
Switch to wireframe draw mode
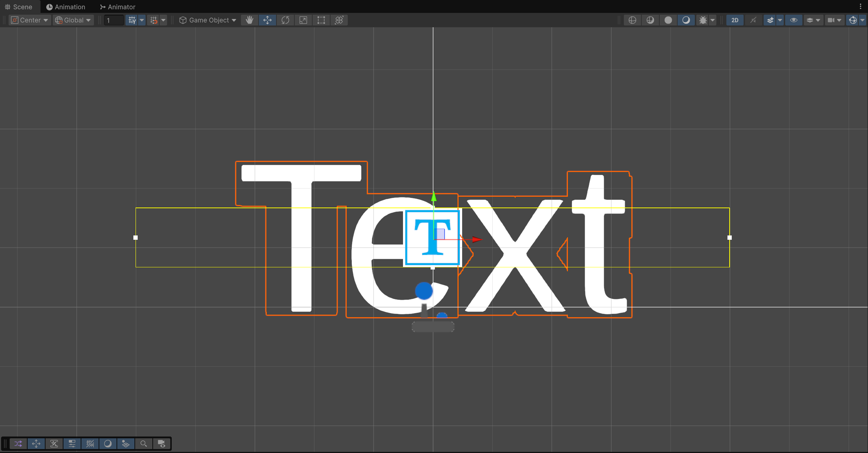click(x=632, y=20)
